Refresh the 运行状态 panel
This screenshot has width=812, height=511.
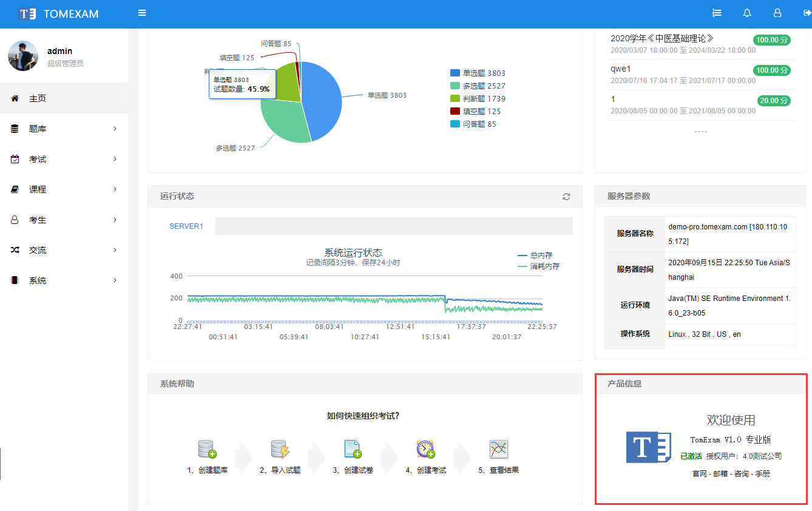coord(566,197)
